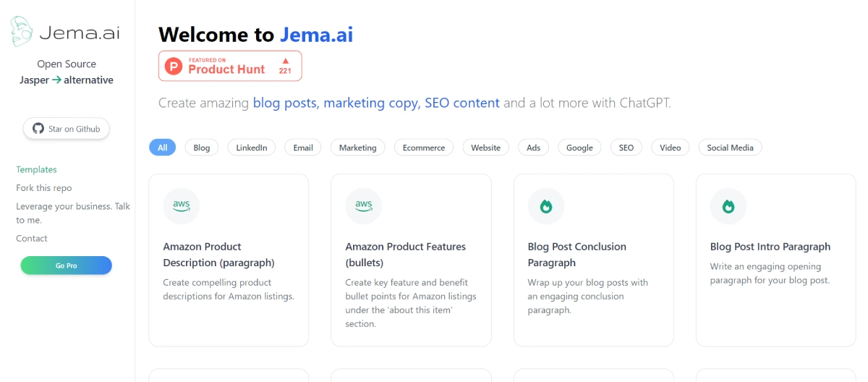Filter templates by Blog category
This screenshot has height=382, width=868.
click(x=202, y=148)
